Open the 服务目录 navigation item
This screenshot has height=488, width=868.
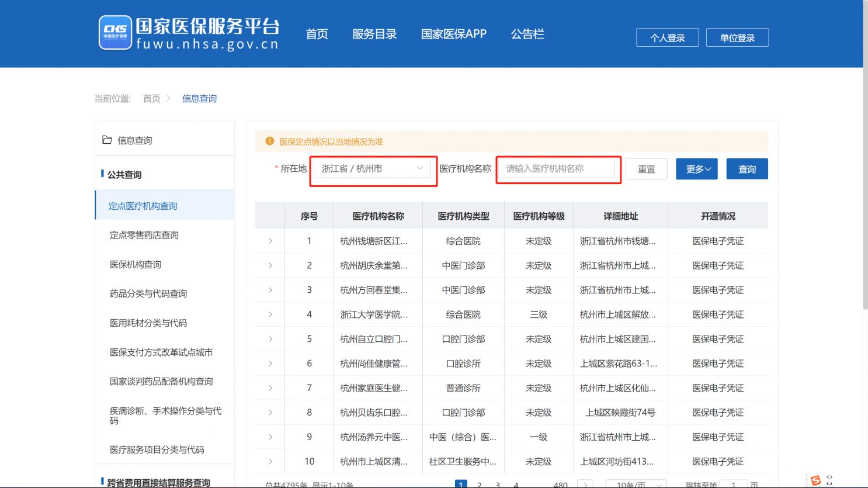pos(374,34)
